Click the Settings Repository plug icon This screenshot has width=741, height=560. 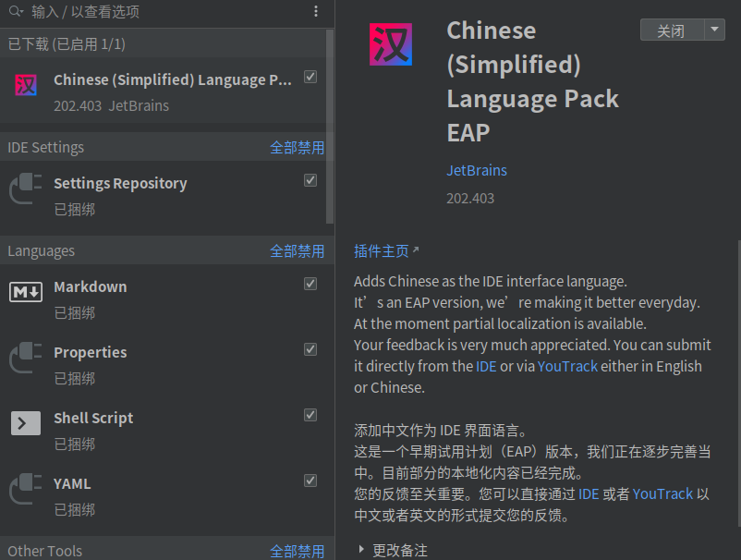pos(26,189)
